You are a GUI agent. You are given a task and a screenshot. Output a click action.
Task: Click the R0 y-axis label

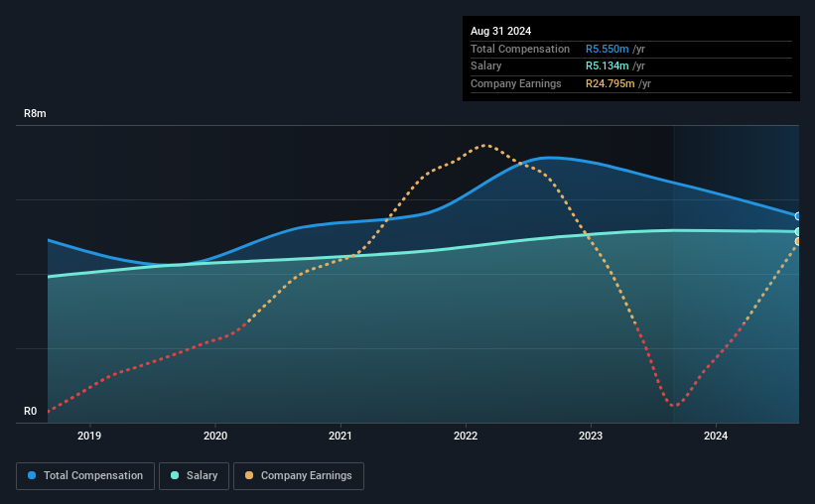click(30, 411)
